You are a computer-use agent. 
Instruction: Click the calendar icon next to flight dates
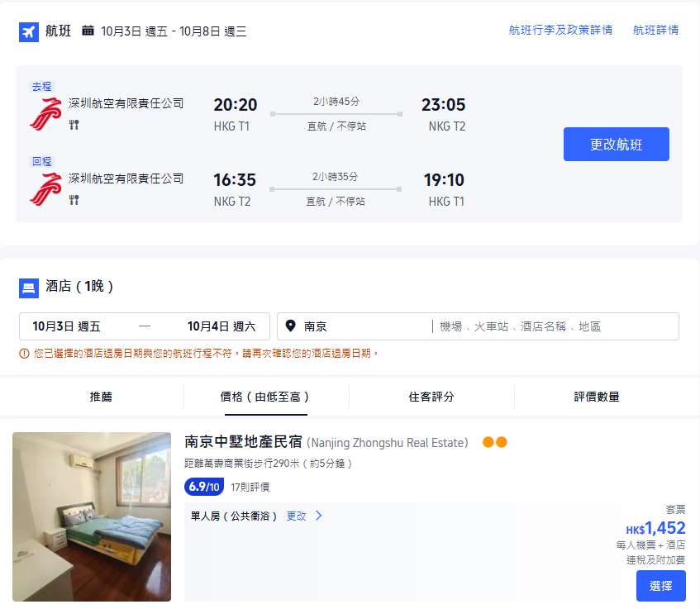pyautogui.click(x=88, y=32)
